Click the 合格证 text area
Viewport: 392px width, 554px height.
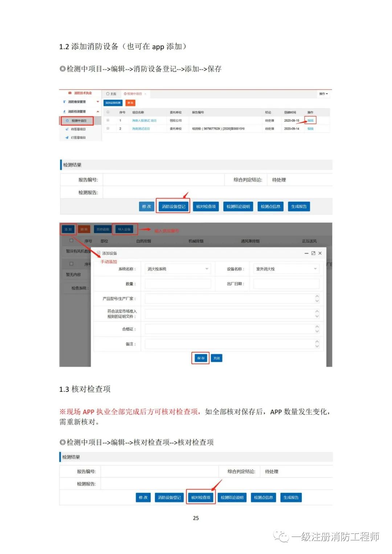232,329
